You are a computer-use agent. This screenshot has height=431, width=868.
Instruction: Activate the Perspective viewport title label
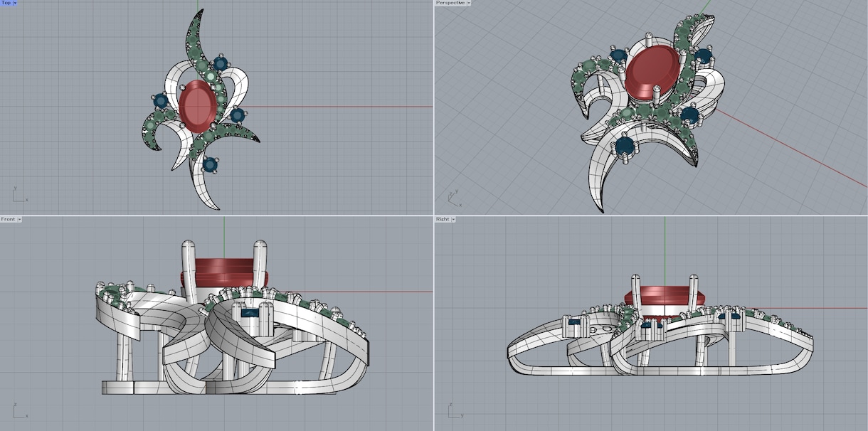(450, 3)
